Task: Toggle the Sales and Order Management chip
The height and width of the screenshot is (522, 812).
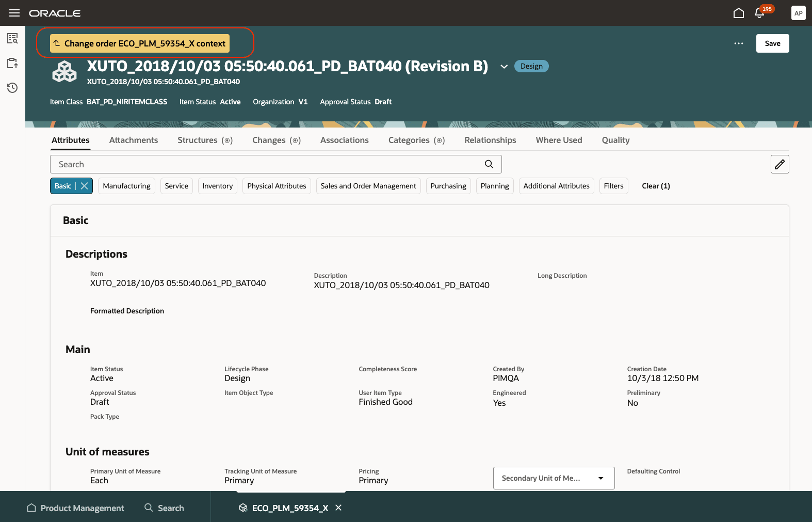Action: 368,186
